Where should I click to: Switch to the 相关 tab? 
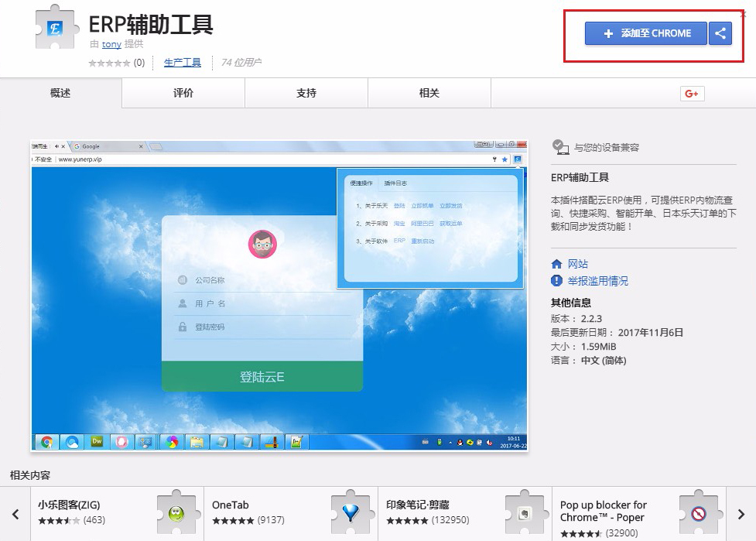429,93
